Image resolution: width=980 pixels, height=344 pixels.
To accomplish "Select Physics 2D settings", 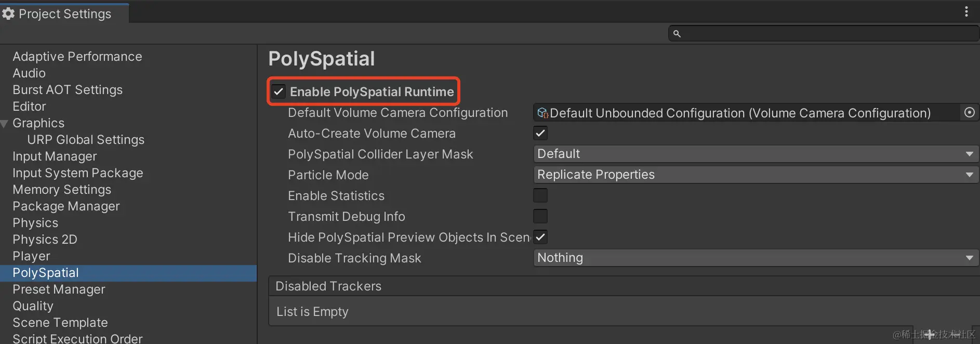I will tap(45, 239).
